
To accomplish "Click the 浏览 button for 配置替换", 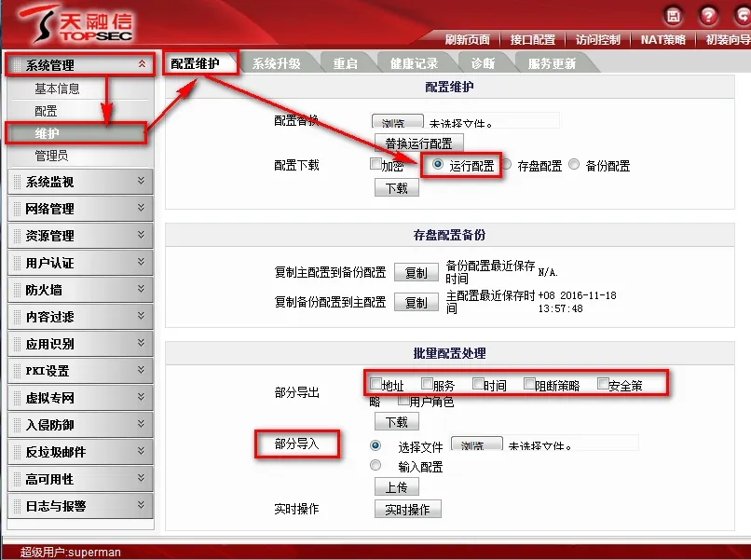I will point(397,121).
